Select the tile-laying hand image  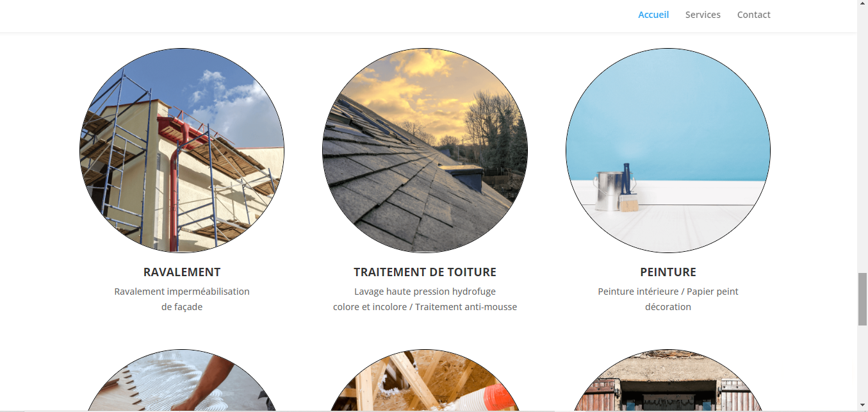tap(182, 380)
